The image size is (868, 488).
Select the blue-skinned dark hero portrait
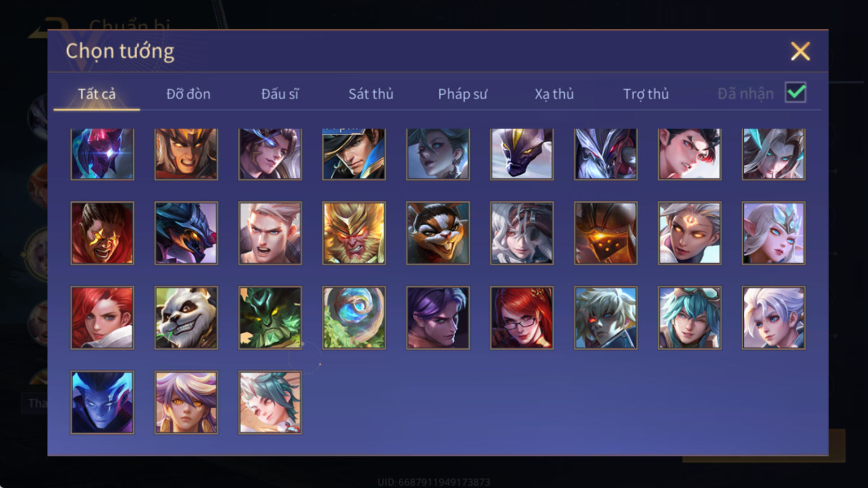(102, 403)
